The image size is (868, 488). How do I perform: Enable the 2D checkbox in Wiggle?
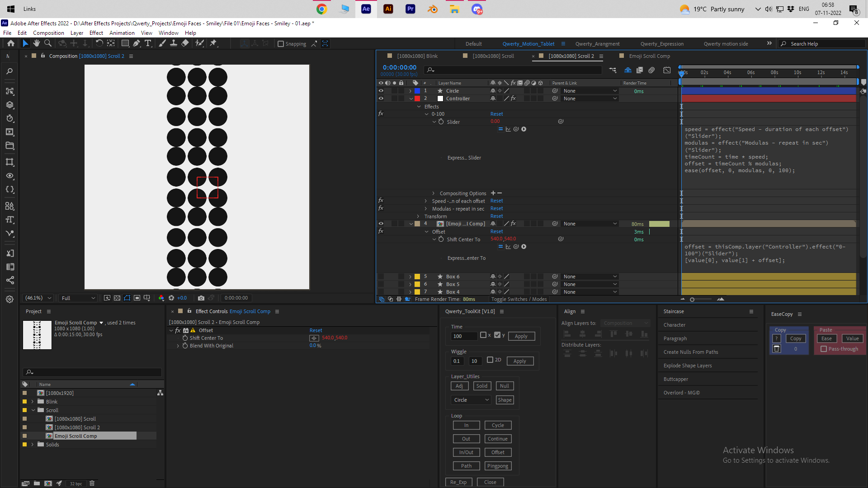(490, 360)
